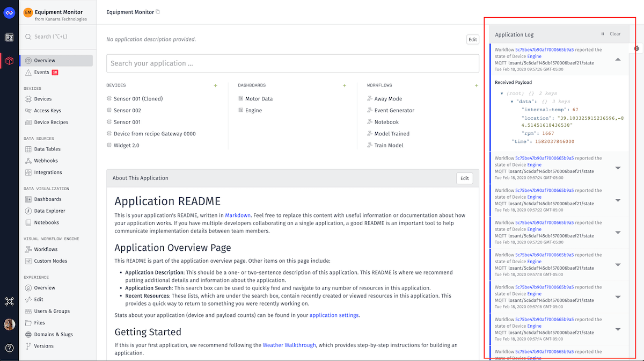Open the network graph icon in the dark rail
Image resolution: width=644 pixels, height=361 pixels.
(9, 301)
